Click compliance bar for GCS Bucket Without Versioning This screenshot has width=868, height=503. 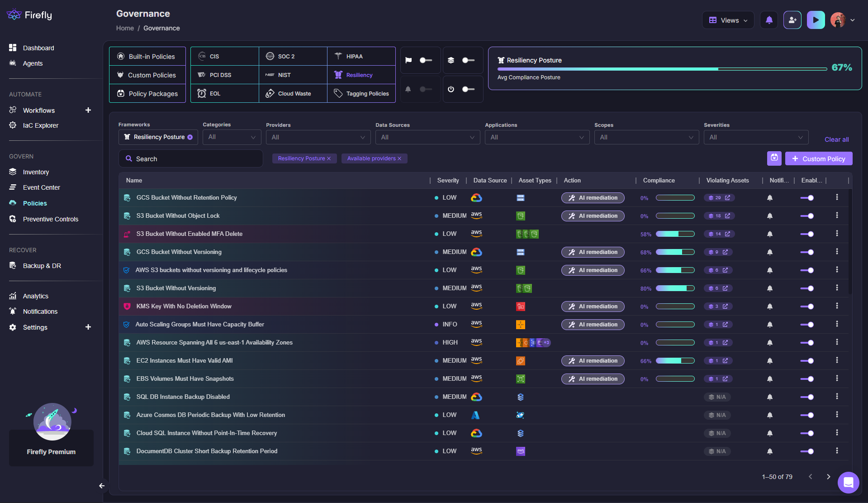pos(675,252)
